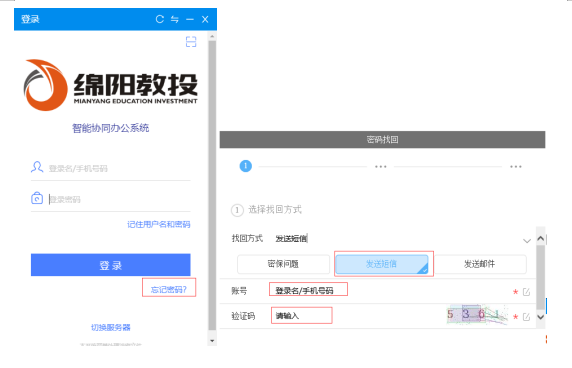Viewport: 572px width, 368px height.
Task: Select the 发送邮件 recovery option
Action: 479,264
